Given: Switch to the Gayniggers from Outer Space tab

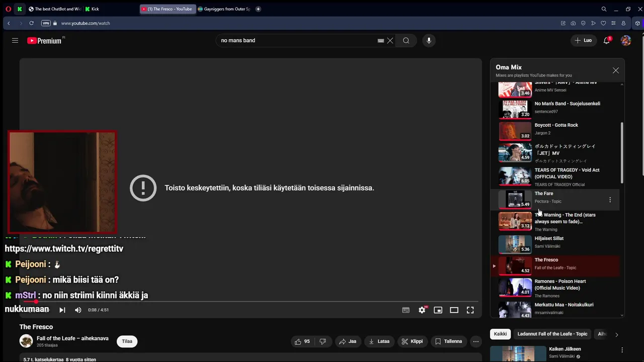Looking at the screenshot, I should [x=224, y=9].
